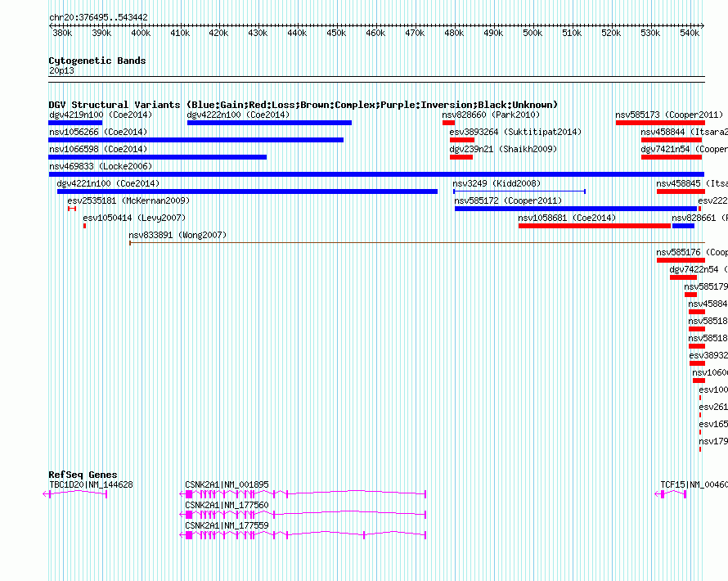728x581 pixels.
Task: Click the nsv179 variant label
Action: point(713,441)
